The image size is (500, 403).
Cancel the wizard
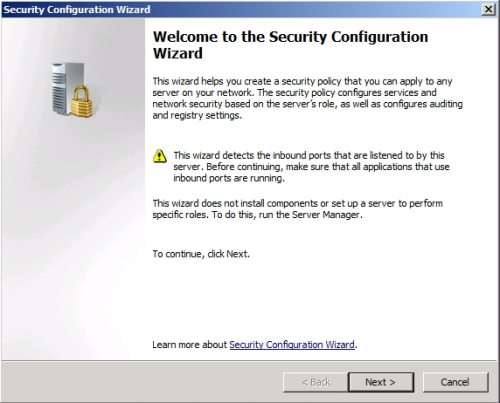click(x=455, y=382)
